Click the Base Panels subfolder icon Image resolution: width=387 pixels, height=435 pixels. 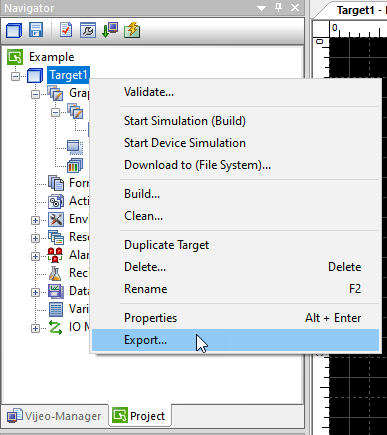pos(75,111)
